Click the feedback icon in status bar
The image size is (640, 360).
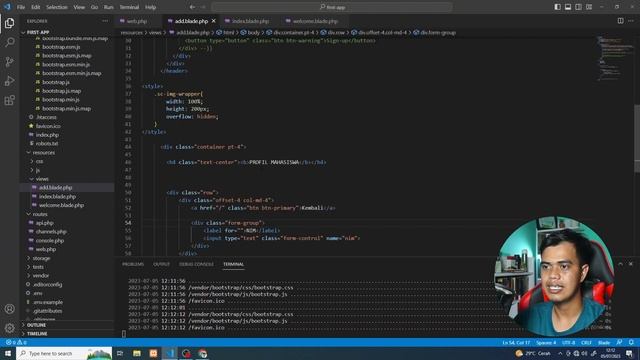(x=620, y=342)
